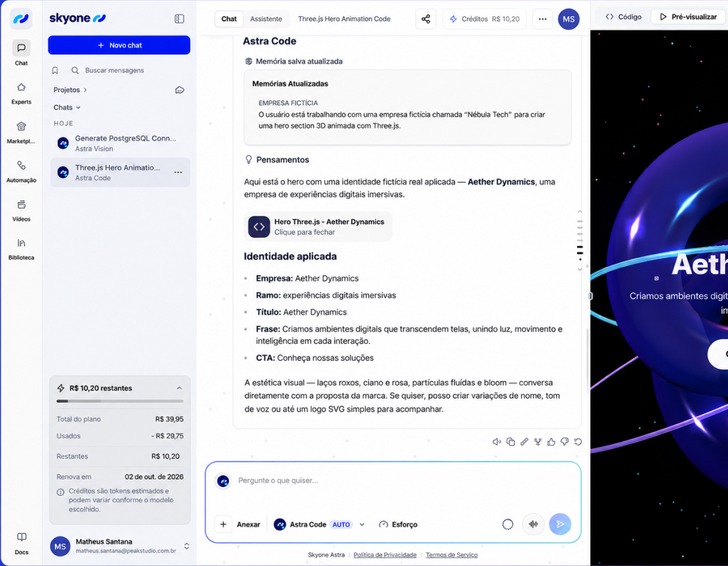728x566 pixels.
Task: Expand the Projetos section
Action: pos(70,90)
